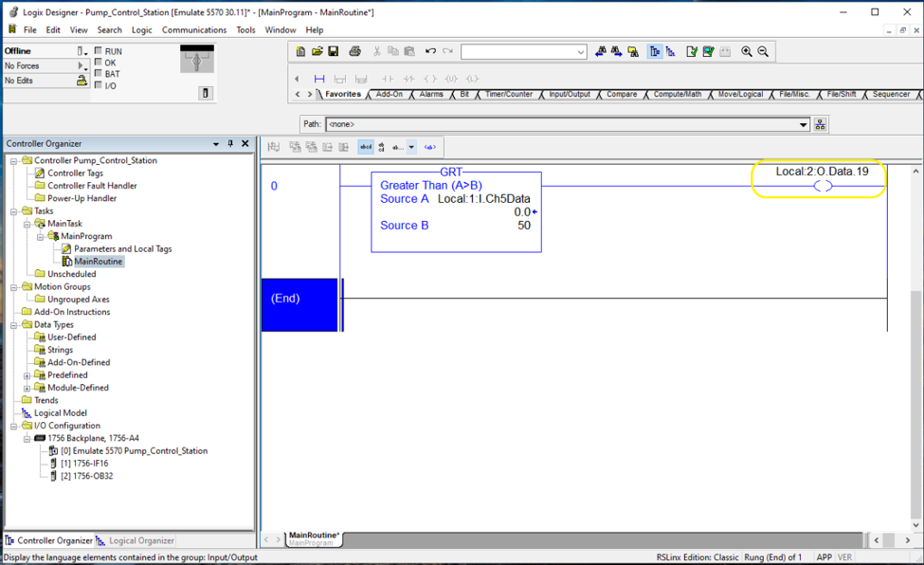The height and width of the screenshot is (565, 924).
Task: Zoom in on the ladder view
Action: pos(747,52)
